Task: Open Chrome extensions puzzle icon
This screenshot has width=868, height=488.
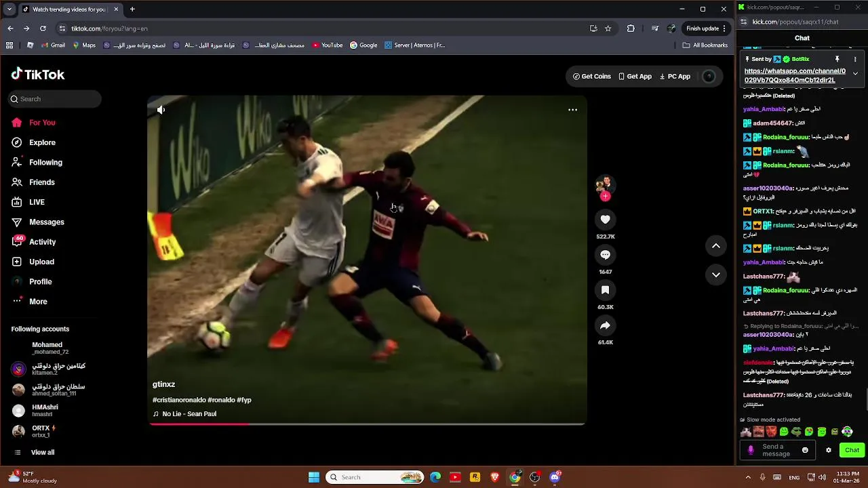Action: [631, 28]
